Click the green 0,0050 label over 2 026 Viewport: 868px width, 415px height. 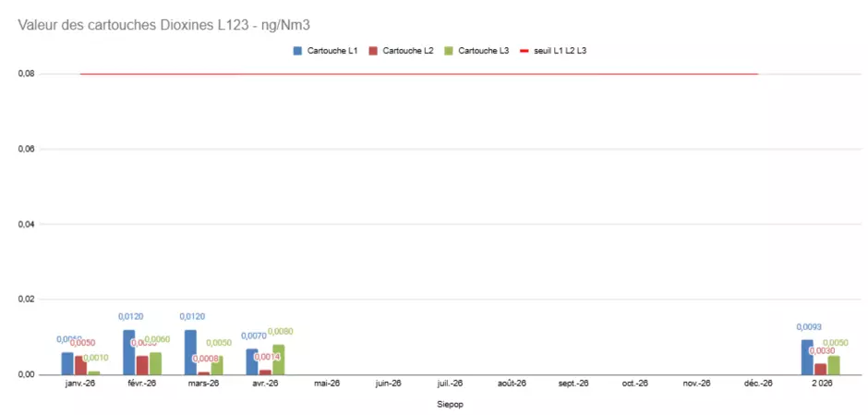pos(836,343)
